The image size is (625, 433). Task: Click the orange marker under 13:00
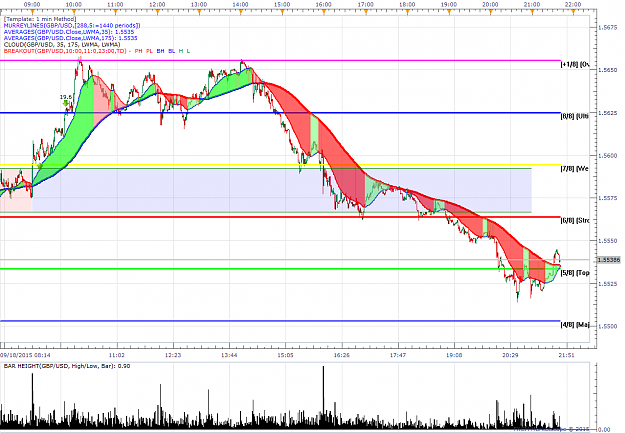coord(199,13)
